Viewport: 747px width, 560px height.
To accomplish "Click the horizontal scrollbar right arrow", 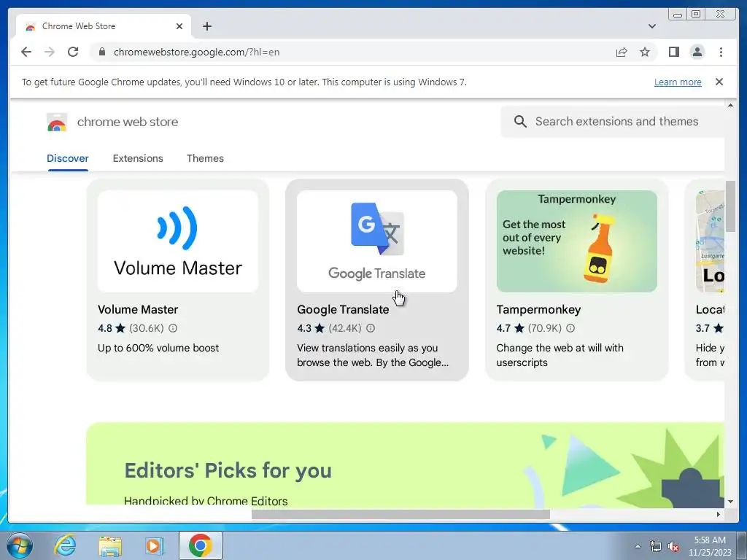I will coord(719,514).
